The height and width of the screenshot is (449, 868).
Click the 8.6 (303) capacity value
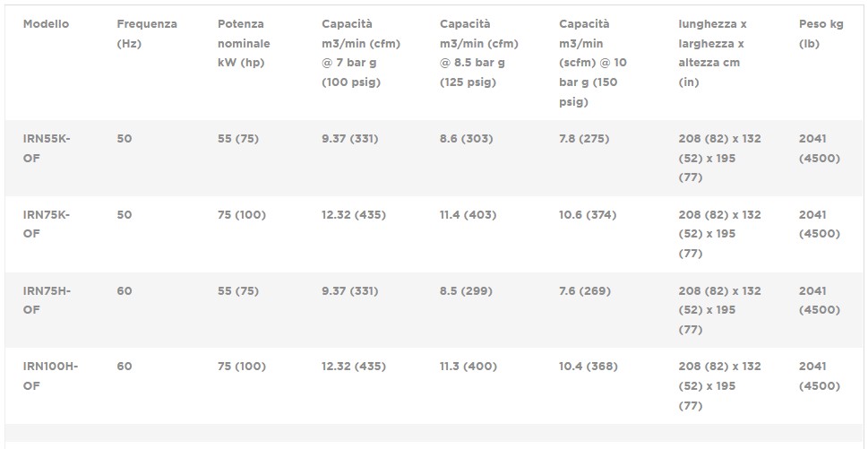coord(467,139)
